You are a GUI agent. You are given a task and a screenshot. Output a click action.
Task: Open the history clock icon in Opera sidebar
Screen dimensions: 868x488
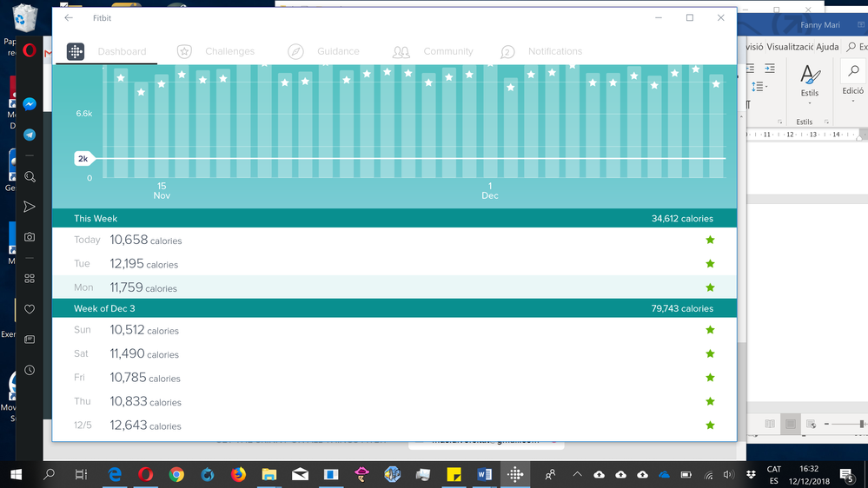30,370
